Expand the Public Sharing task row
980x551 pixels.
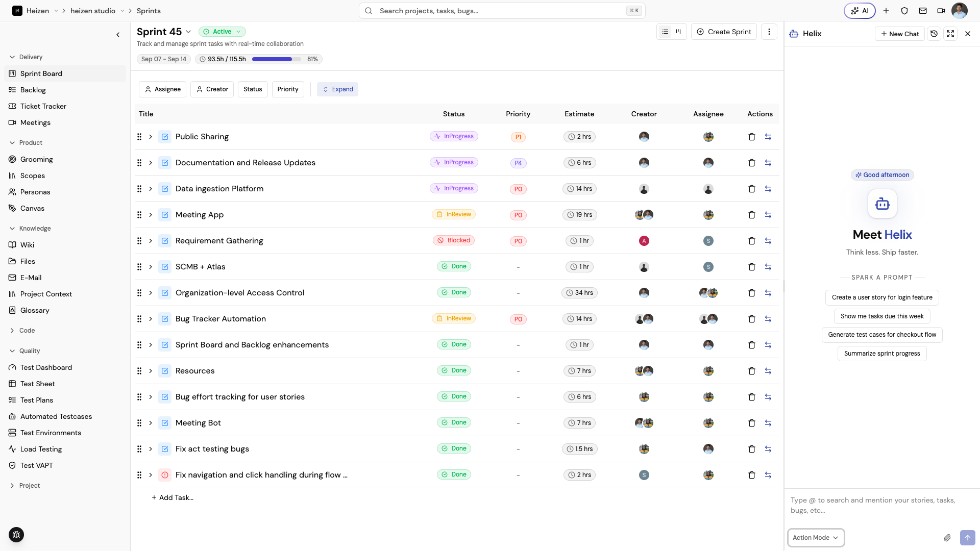tap(151, 137)
